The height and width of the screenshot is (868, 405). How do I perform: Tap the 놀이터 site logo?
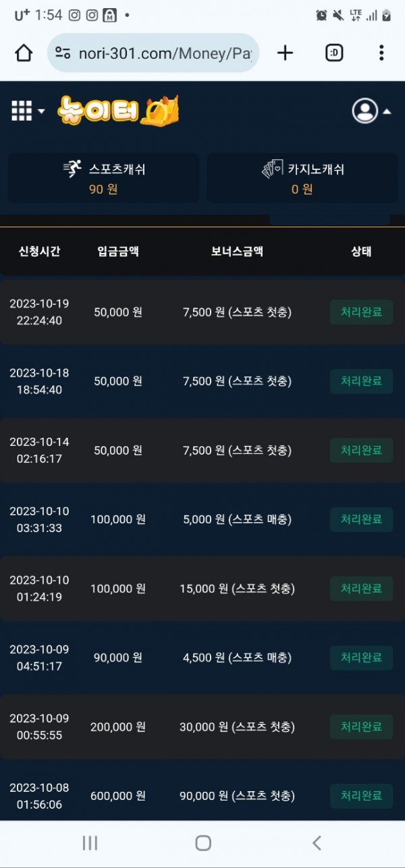(x=118, y=111)
